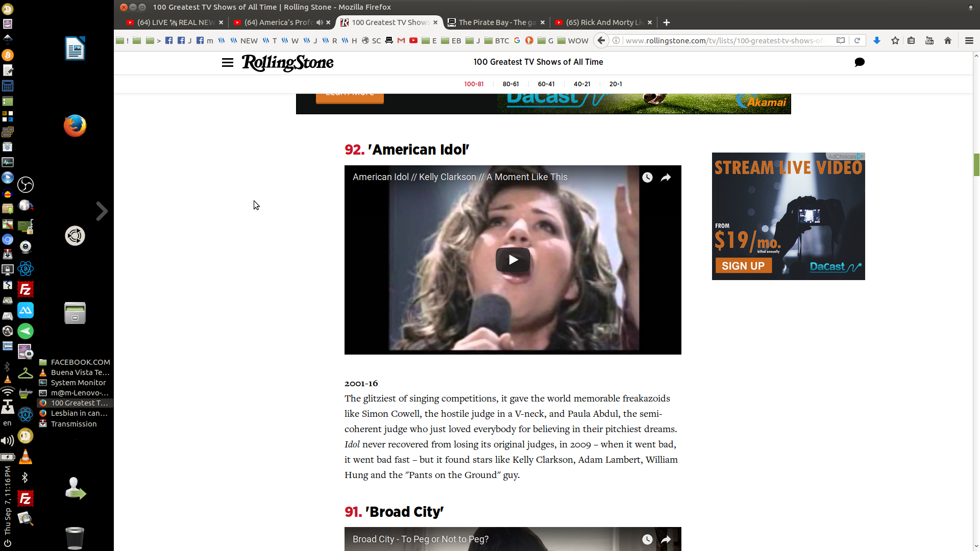The width and height of the screenshot is (980, 551).
Task: Click Share arrow on American Idol video
Action: (x=666, y=178)
